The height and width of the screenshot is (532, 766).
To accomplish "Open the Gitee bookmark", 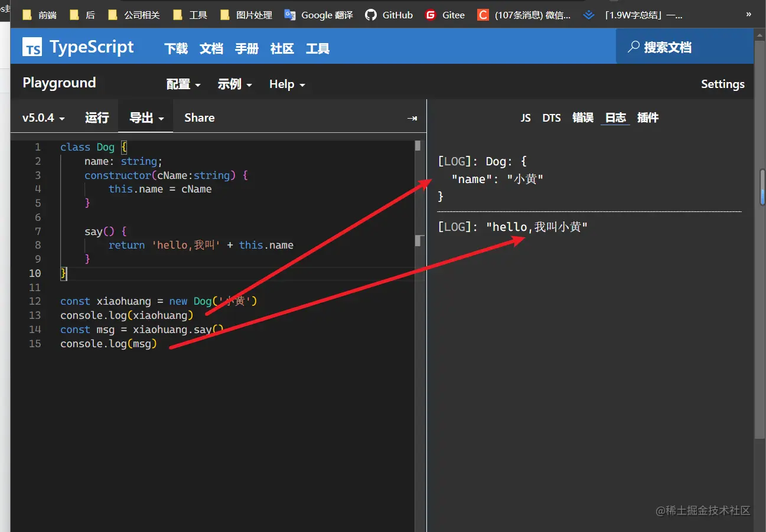I will (x=445, y=15).
